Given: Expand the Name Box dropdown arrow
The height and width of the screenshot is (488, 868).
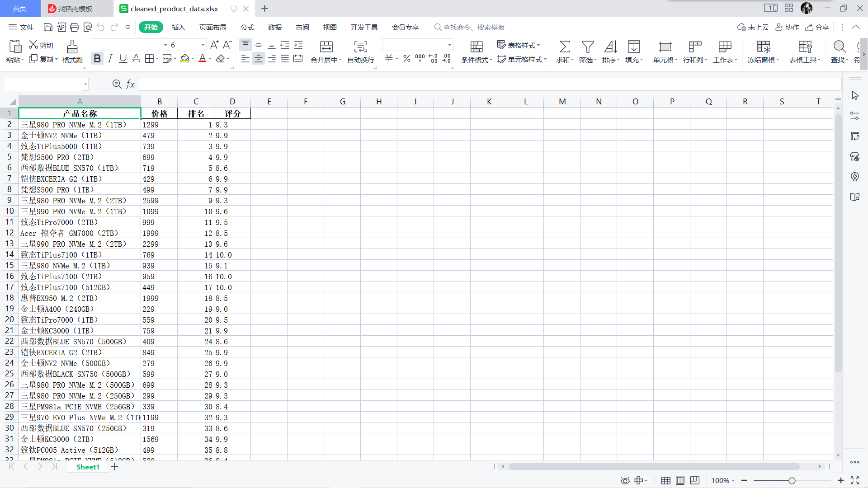Looking at the screenshot, I should click(x=85, y=84).
